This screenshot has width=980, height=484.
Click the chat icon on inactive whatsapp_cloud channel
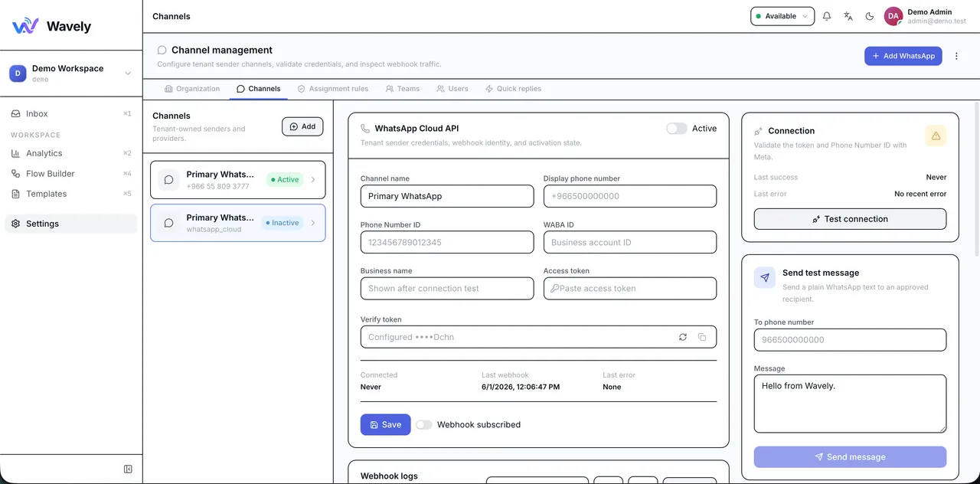click(x=169, y=223)
